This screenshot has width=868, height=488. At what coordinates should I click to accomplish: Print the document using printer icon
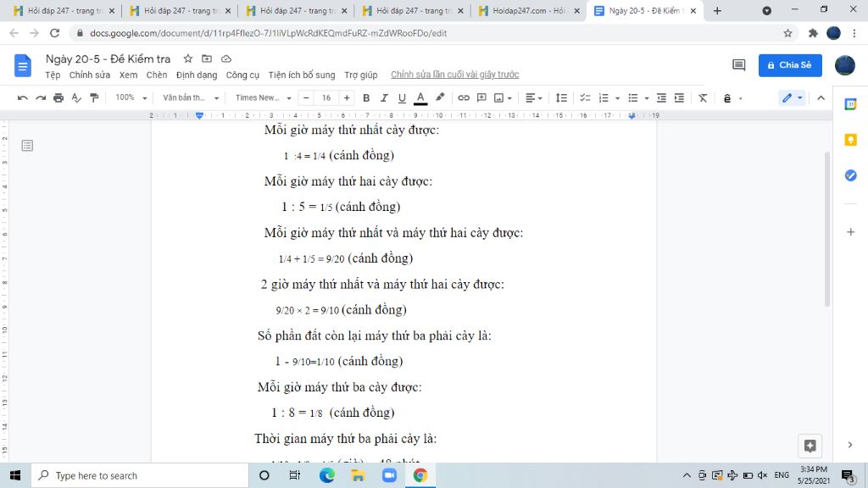tap(58, 98)
